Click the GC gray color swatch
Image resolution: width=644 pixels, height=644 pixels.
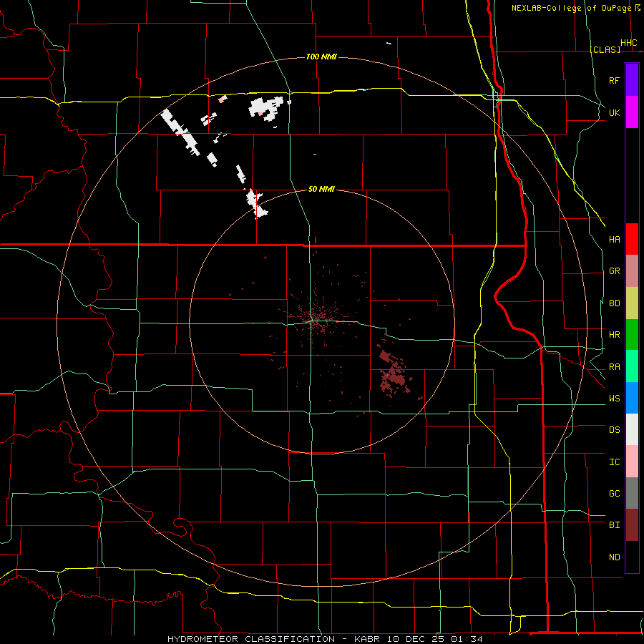pos(632,493)
